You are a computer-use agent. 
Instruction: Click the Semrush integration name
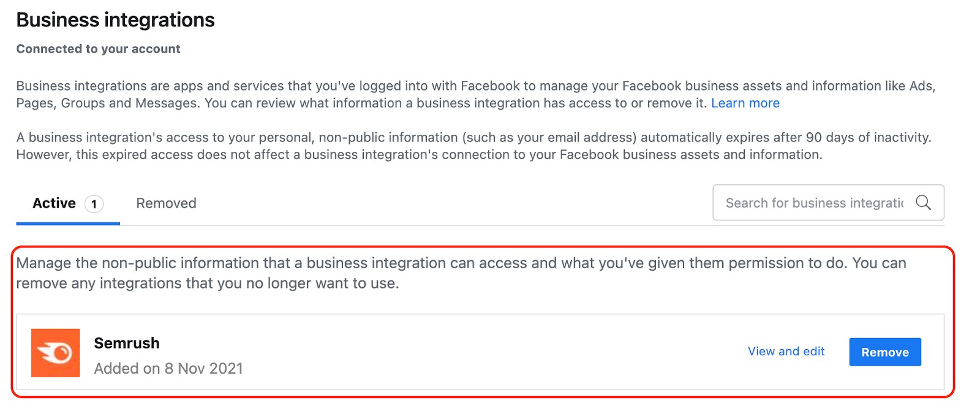tap(127, 343)
